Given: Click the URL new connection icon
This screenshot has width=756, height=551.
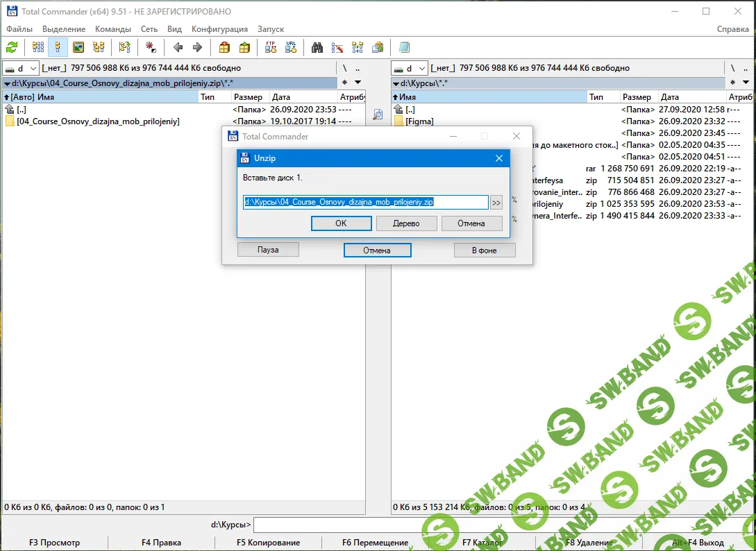Looking at the screenshot, I should (291, 47).
